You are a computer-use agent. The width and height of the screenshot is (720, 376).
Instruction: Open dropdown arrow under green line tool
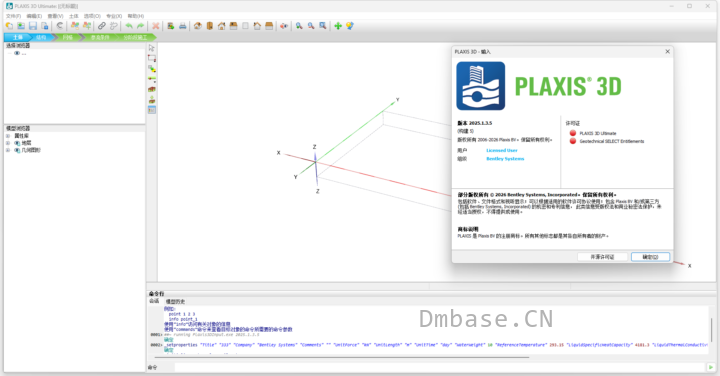point(155,82)
